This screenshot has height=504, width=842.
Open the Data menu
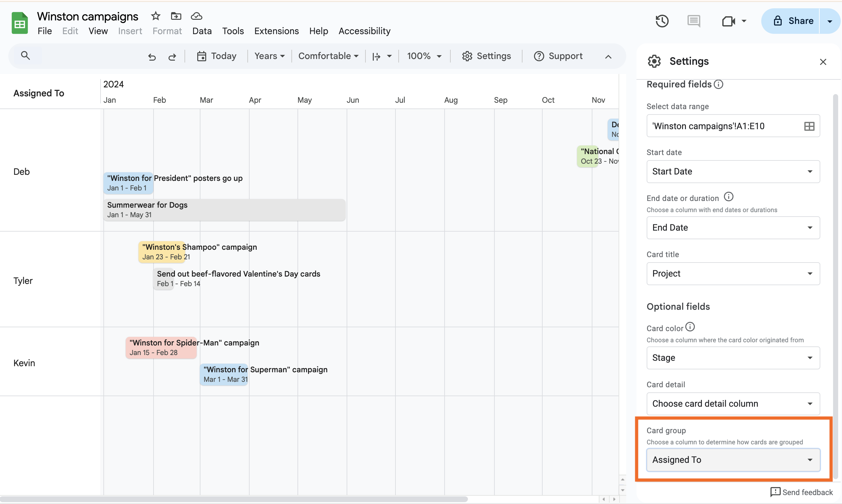[202, 31]
